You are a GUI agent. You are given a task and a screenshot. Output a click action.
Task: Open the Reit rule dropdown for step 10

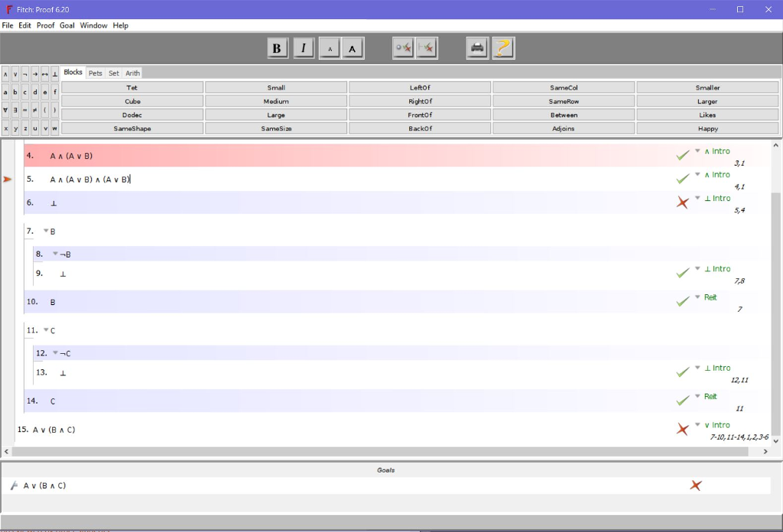pyautogui.click(x=697, y=297)
